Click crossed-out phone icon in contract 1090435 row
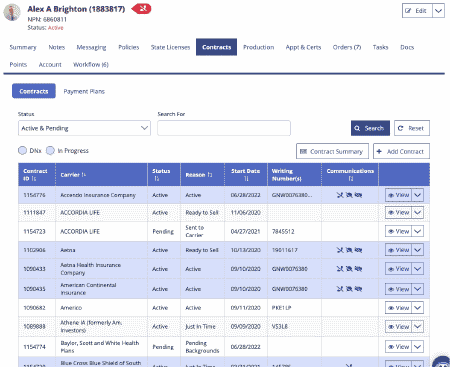Screen dimensions: 450x367 [340, 289]
